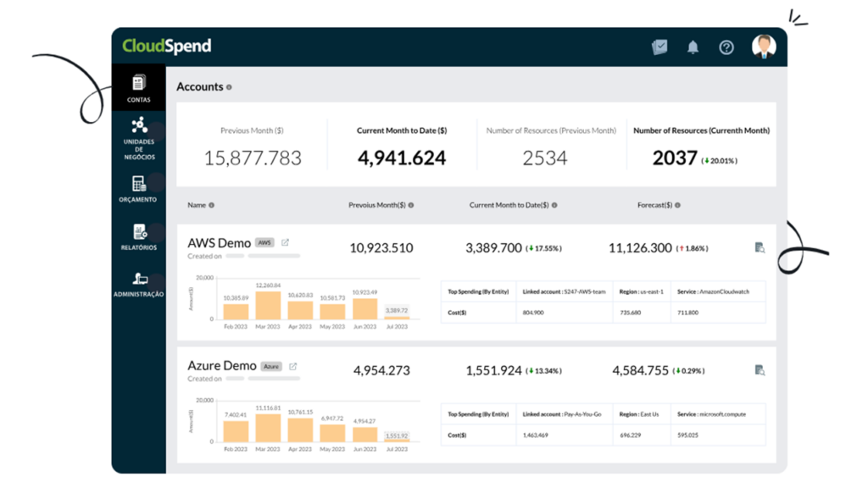868x488 pixels.
Task: Open the help question mark icon
Action: (726, 47)
